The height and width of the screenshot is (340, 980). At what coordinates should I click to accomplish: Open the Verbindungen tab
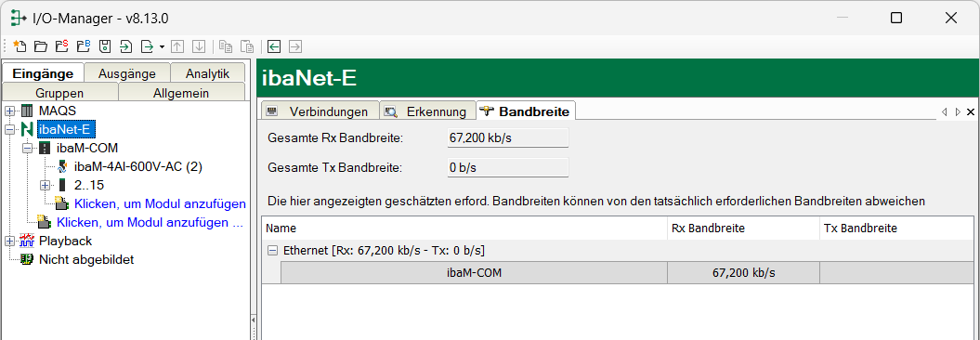[320, 111]
